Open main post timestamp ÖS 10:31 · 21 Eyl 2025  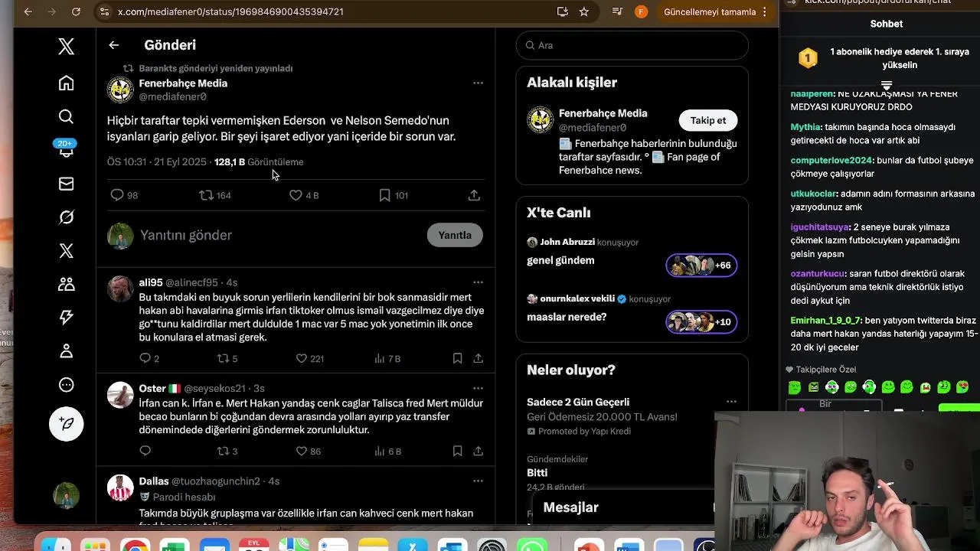click(x=157, y=162)
